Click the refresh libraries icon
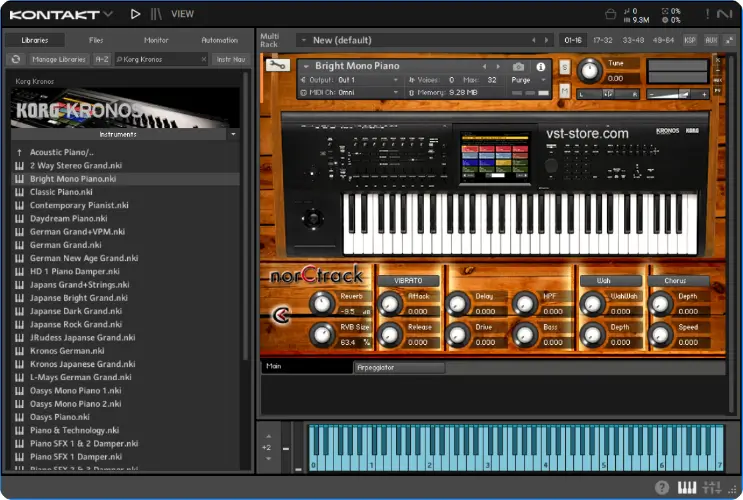This screenshot has width=743, height=500. [15, 59]
